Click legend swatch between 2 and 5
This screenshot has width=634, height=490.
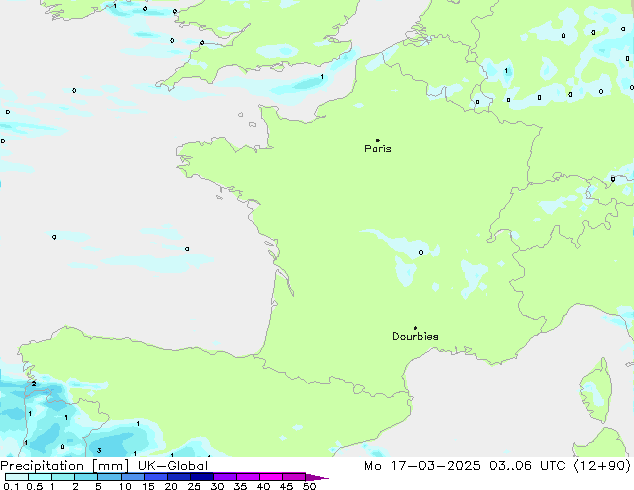click(86, 477)
